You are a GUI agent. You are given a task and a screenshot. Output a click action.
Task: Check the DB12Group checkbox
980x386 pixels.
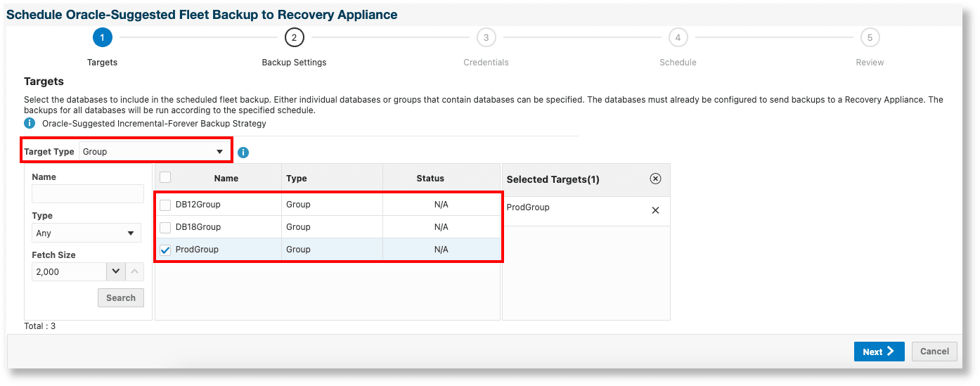click(x=165, y=205)
